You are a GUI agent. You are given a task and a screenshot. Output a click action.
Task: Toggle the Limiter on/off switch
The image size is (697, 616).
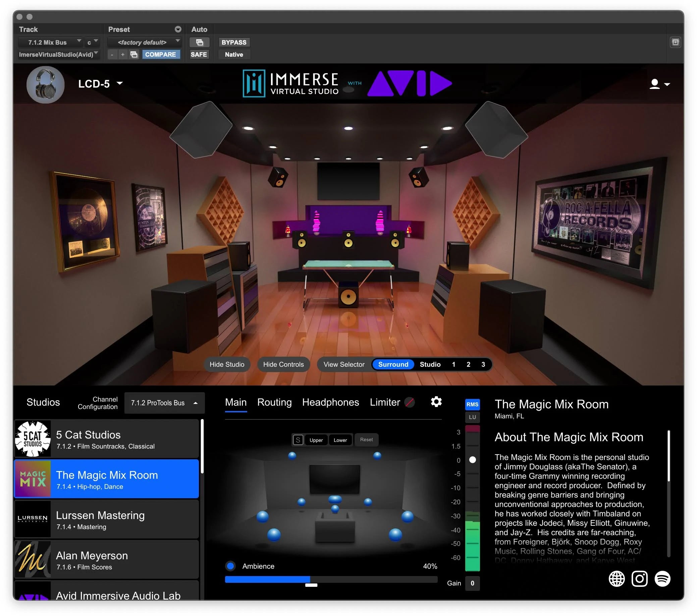click(409, 402)
